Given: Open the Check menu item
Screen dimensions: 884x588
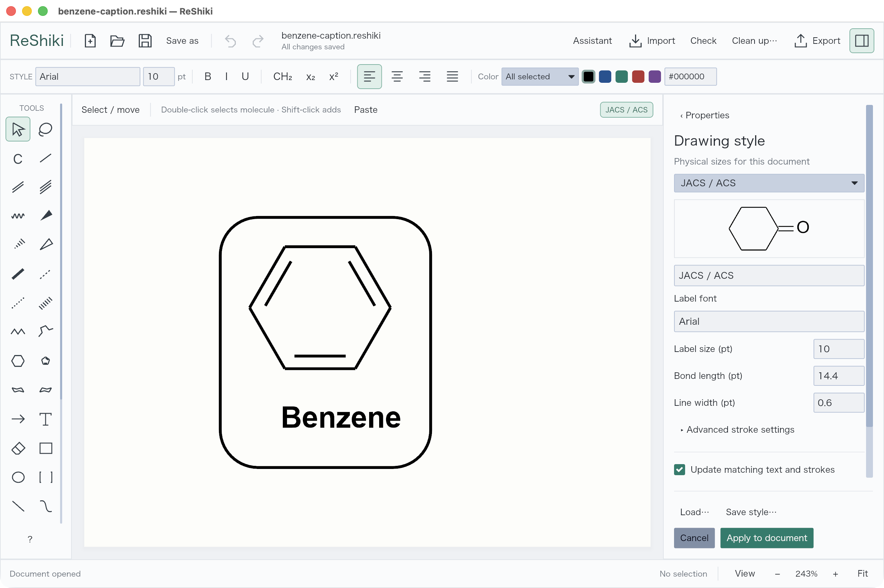Looking at the screenshot, I should (703, 40).
